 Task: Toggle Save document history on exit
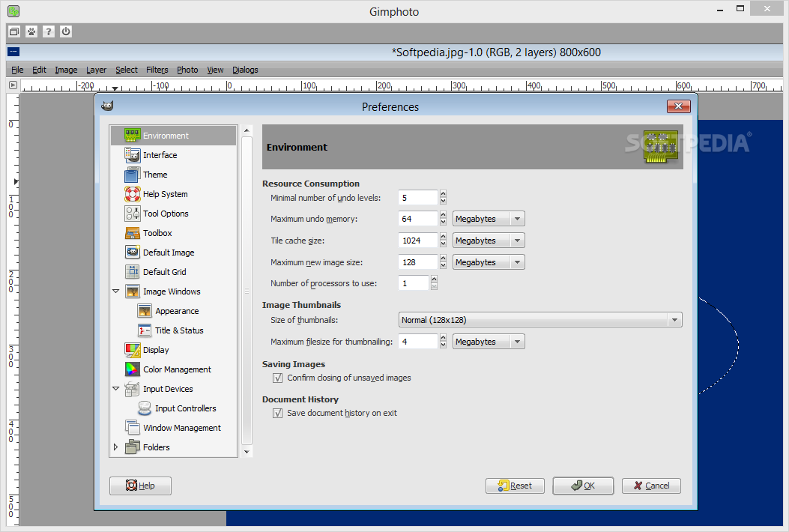[277, 413]
